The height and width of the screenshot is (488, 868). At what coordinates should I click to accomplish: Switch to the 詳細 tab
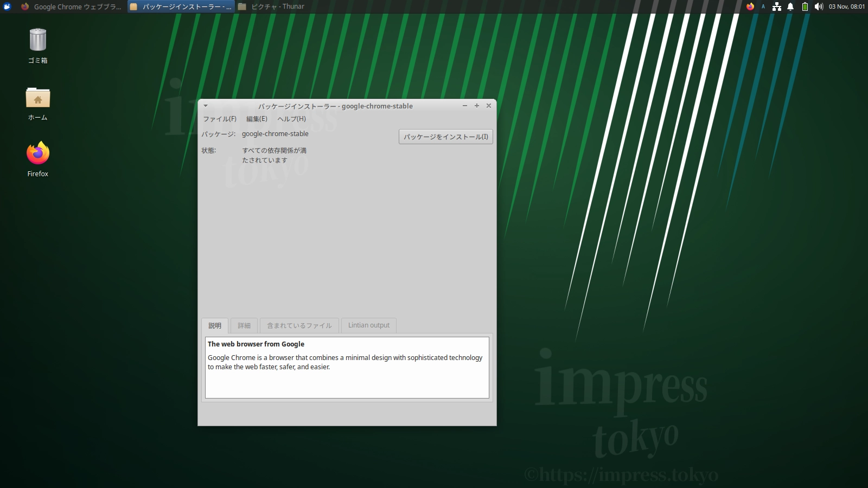pyautogui.click(x=244, y=325)
